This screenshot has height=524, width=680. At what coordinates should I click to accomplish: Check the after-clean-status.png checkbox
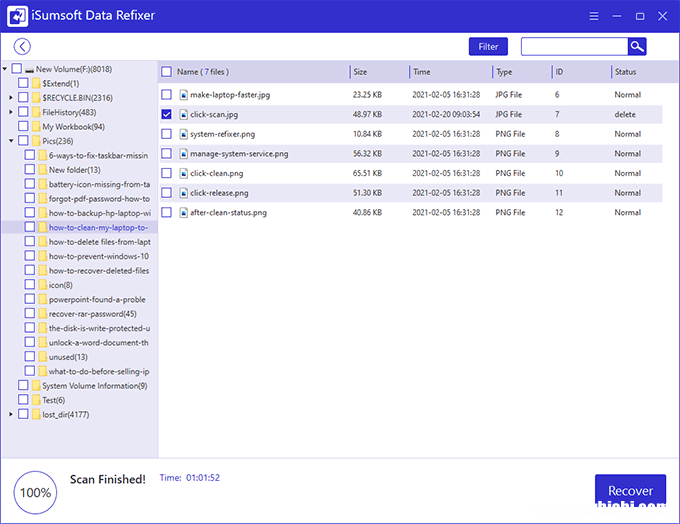[x=167, y=213]
